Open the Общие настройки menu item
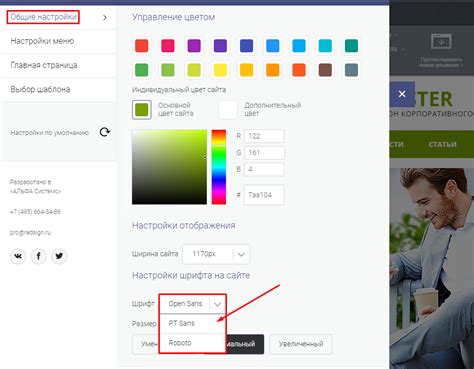 (43, 17)
